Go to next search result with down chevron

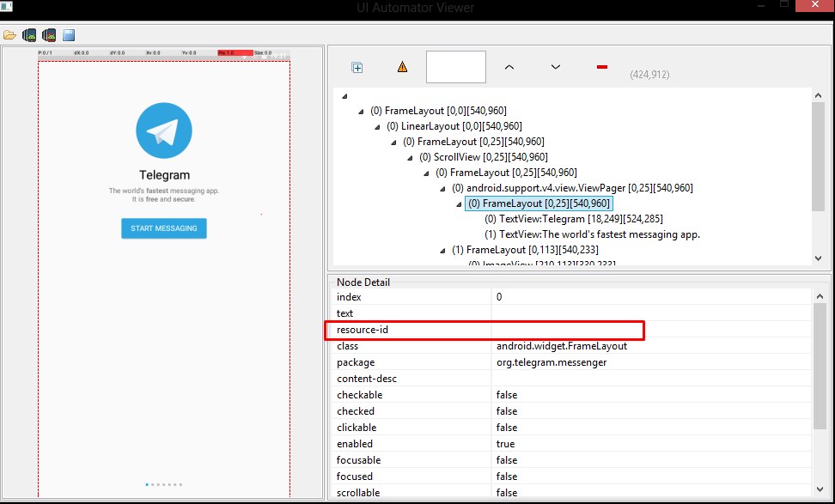(x=556, y=67)
